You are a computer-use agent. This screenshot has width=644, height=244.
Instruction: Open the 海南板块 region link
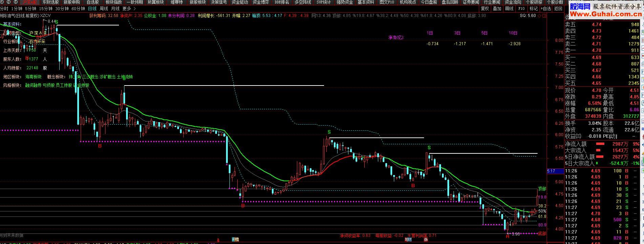(34, 77)
